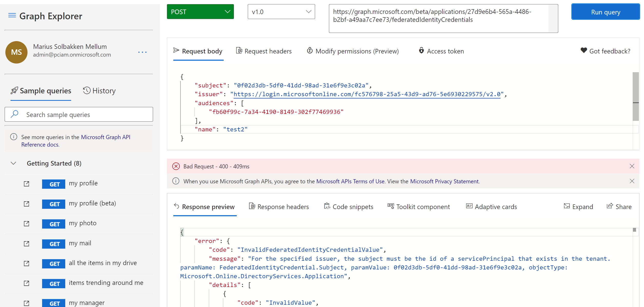644x307 pixels.
Task: Open the Code snippets tab
Action: click(348, 207)
